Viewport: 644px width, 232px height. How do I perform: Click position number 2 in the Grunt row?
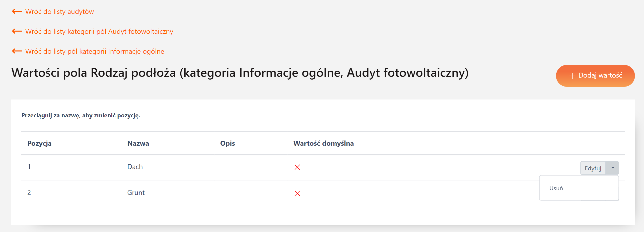point(29,192)
